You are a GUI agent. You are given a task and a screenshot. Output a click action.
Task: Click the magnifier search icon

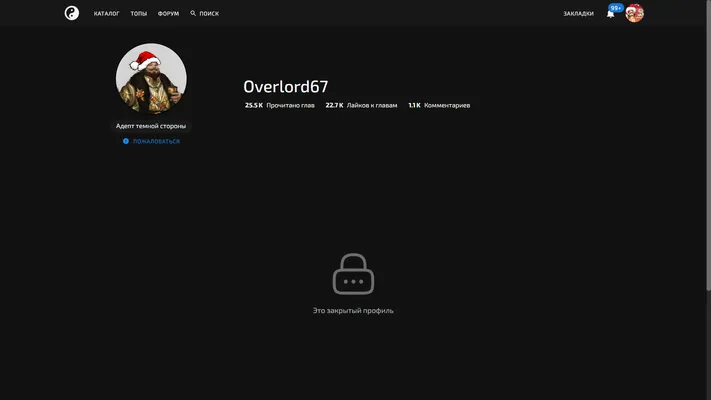pos(193,13)
